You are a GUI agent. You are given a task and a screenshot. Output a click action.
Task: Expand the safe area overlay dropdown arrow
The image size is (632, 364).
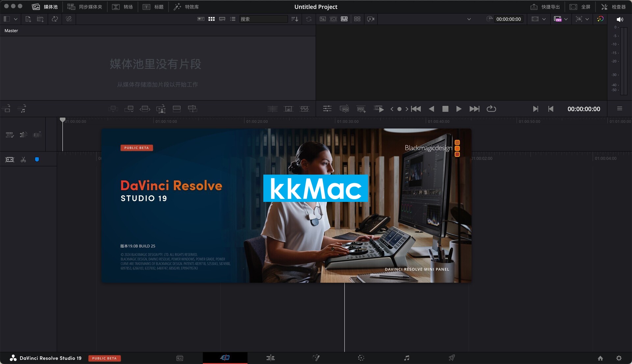pyautogui.click(x=587, y=19)
